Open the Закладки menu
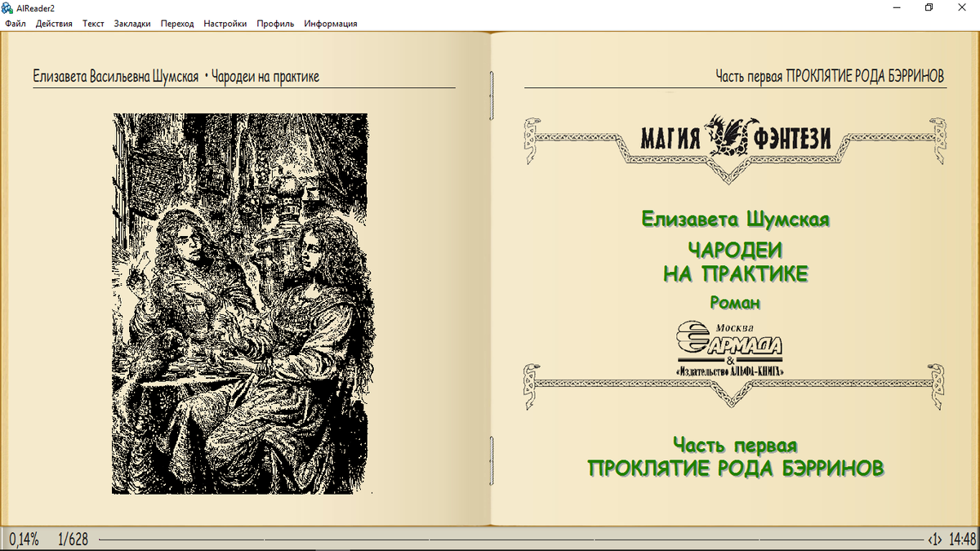Viewport: 980px width, 551px height. click(x=132, y=24)
